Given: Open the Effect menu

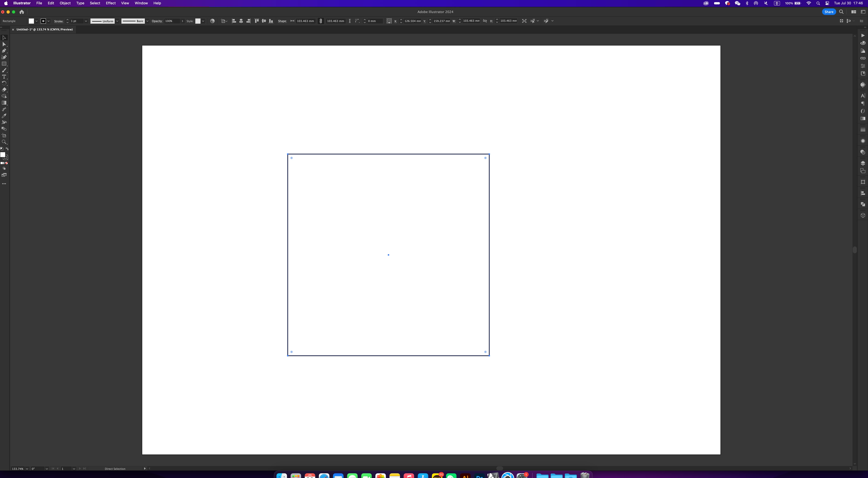Looking at the screenshot, I should (111, 3).
